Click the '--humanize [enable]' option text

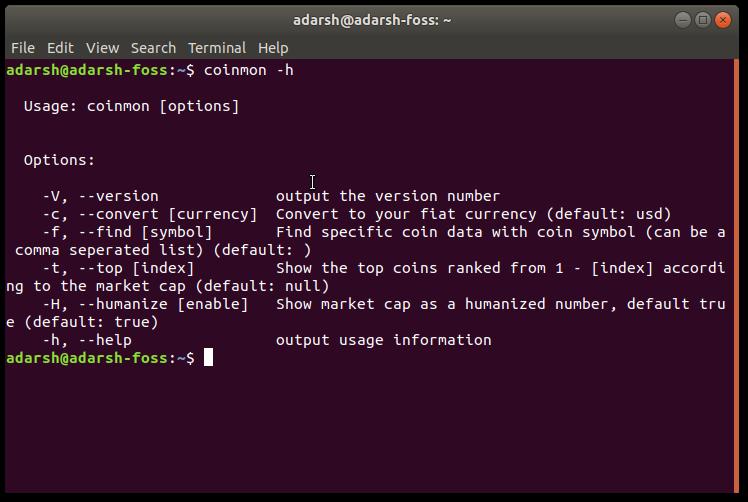coord(164,304)
